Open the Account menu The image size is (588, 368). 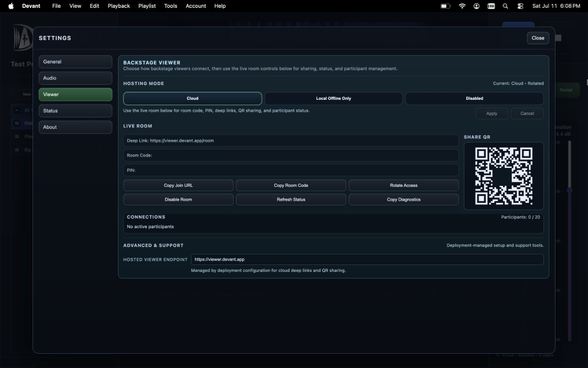pyautogui.click(x=196, y=6)
